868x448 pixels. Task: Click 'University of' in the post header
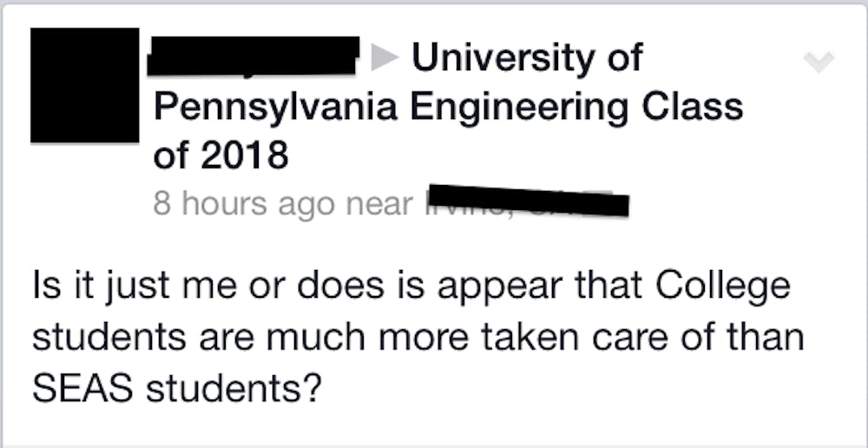click(x=527, y=58)
